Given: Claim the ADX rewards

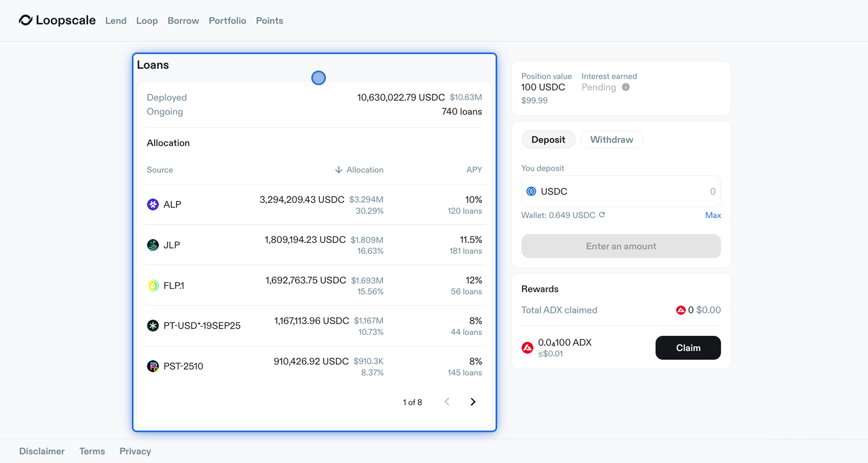Looking at the screenshot, I should [x=688, y=348].
